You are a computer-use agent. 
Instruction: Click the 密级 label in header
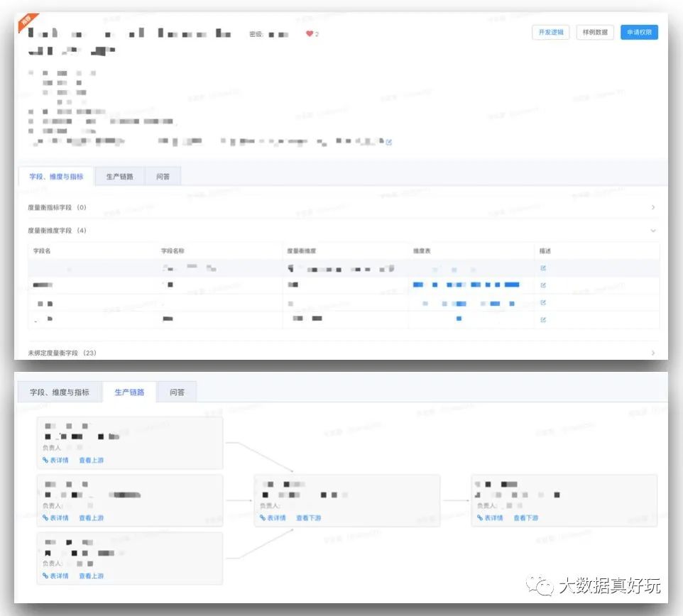tap(256, 34)
